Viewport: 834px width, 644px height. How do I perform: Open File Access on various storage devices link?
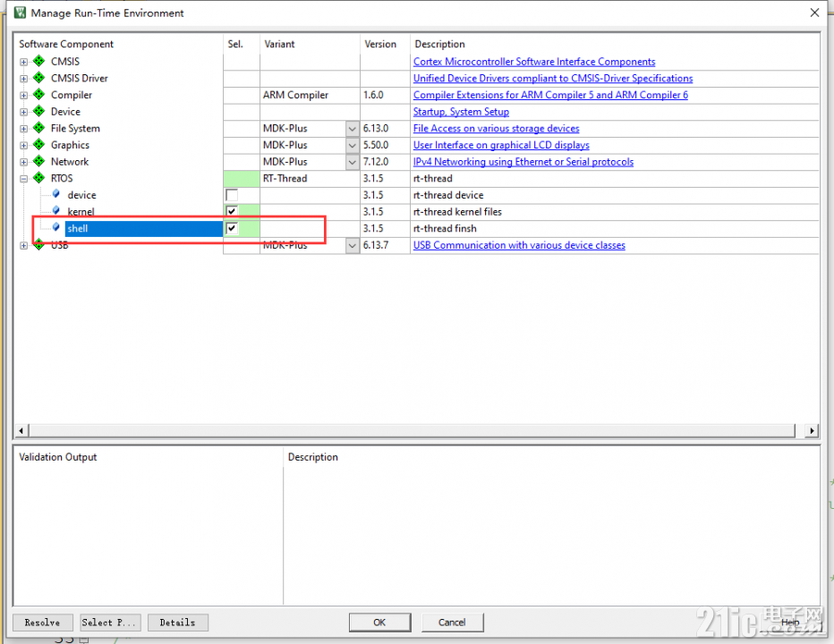coord(497,128)
